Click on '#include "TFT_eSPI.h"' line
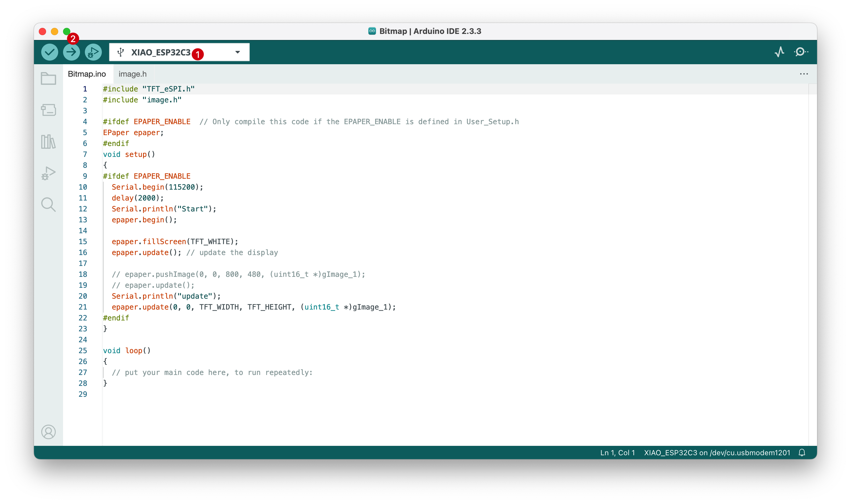This screenshot has width=851, height=504. [149, 89]
